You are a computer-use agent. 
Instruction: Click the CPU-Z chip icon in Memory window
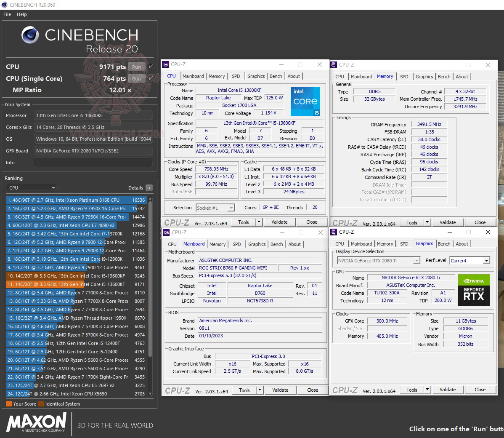[x=334, y=65]
